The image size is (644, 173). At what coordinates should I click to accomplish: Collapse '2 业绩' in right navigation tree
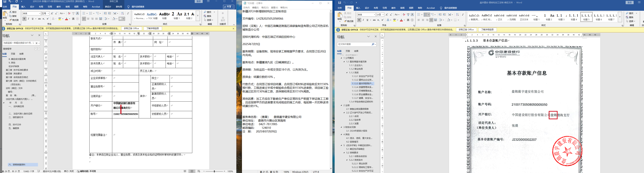click(342, 105)
